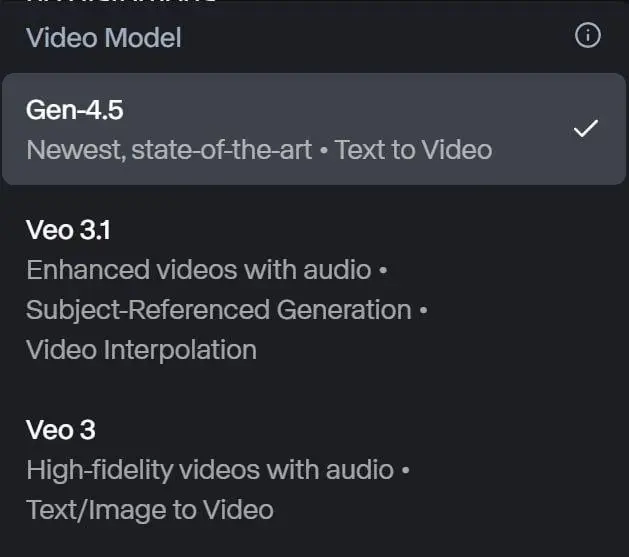Click the bullet separator in the Gen-4.5 description
The width and height of the screenshot is (629, 557).
point(325,151)
